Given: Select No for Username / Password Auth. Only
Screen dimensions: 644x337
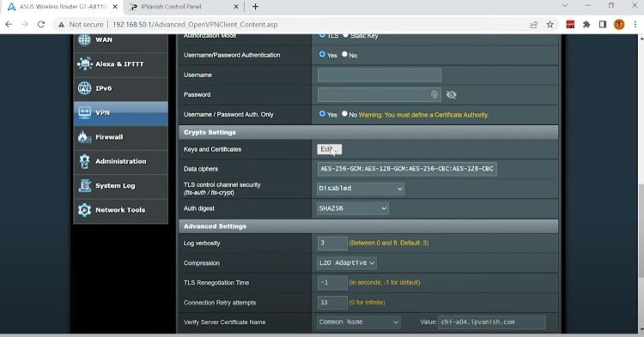Looking at the screenshot, I should [344, 113].
